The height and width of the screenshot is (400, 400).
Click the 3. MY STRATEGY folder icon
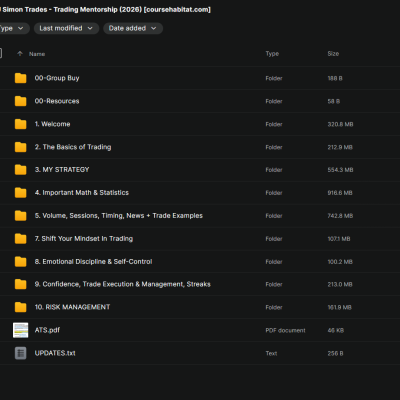point(20,170)
